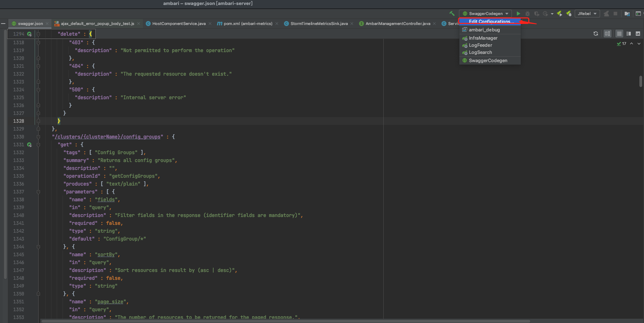Image resolution: width=644 pixels, height=323 pixels.
Task: Close the swagger.json tab
Action: tap(47, 24)
